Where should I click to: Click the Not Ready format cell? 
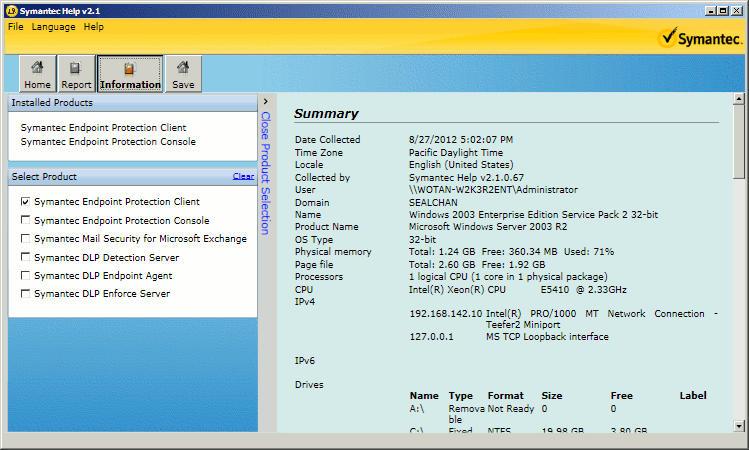[x=511, y=409]
